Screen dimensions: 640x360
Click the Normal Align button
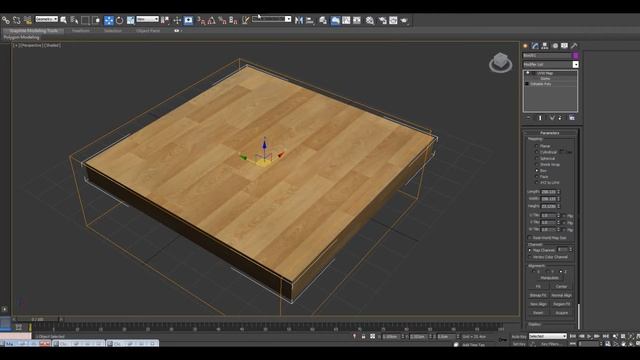click(x=562, y=295)
